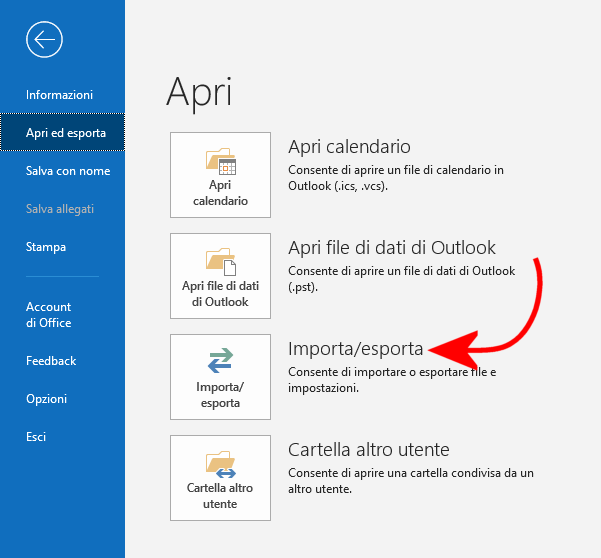Click 'Consente di aprire una cartella condivisa' text
This screenshot has width=601, height=558.
coord(411,481)
